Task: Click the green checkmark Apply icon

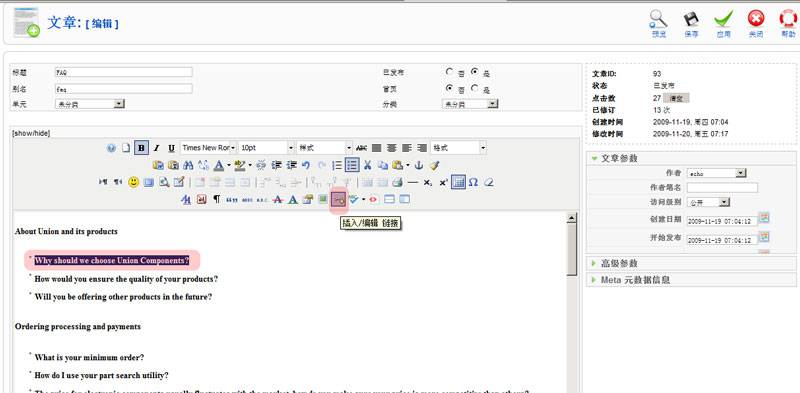Action: (x=723, y=19)
